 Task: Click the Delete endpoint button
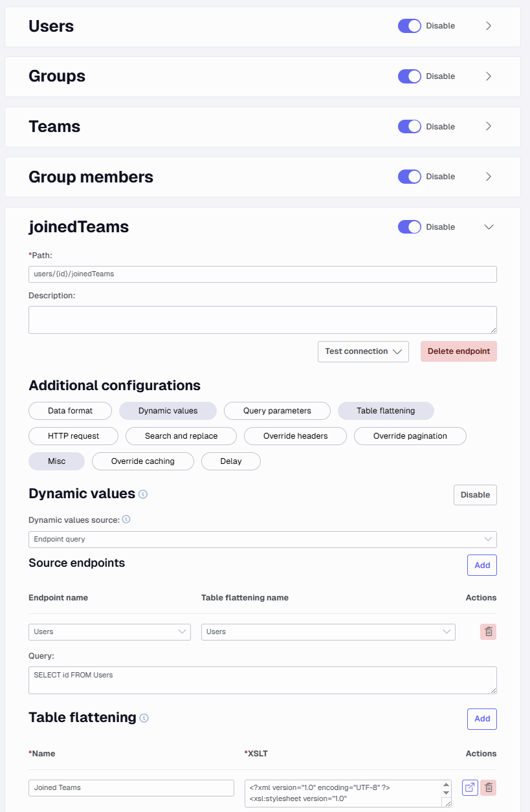click(x=459, y=351)
